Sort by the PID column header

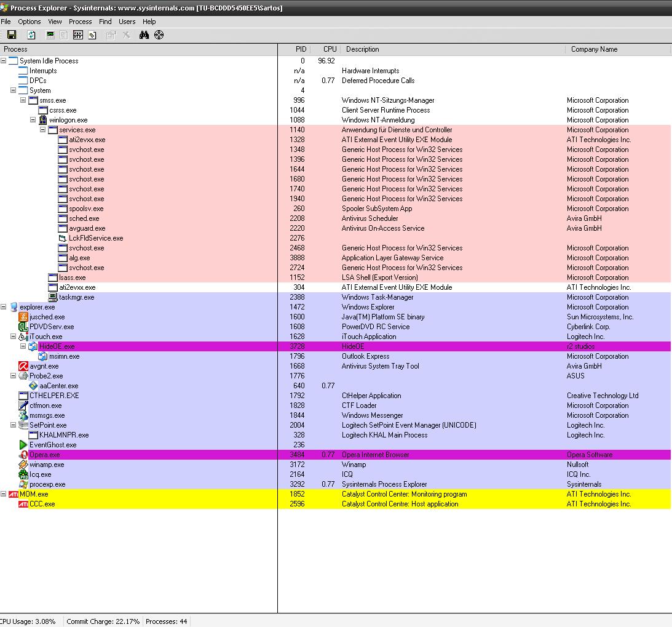click(294, 49)
